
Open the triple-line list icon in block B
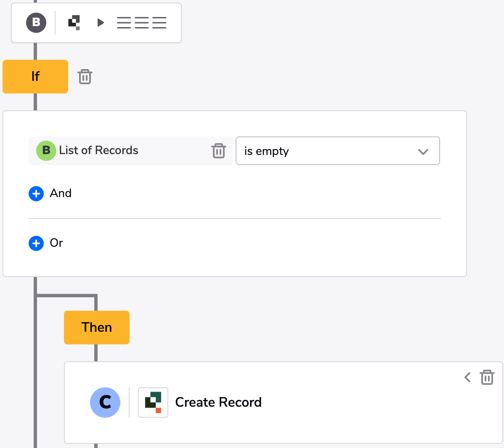[141, 23]
